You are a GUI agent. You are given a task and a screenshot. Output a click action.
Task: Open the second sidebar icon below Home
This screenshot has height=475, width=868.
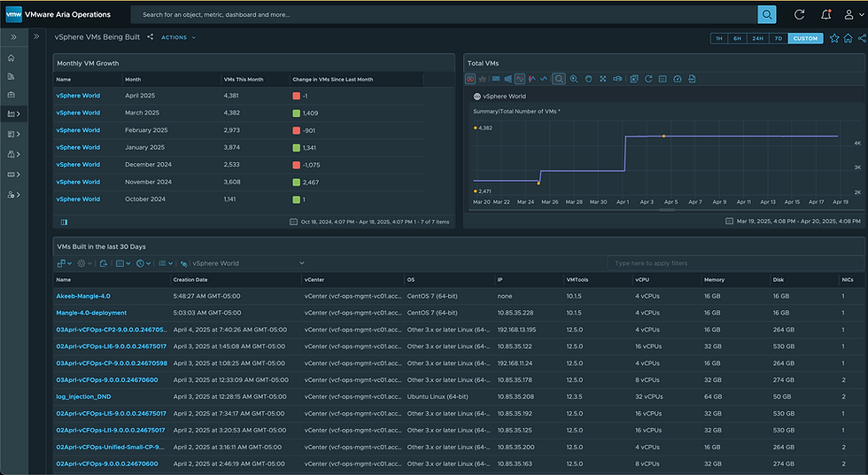click(x=11, y=76)
